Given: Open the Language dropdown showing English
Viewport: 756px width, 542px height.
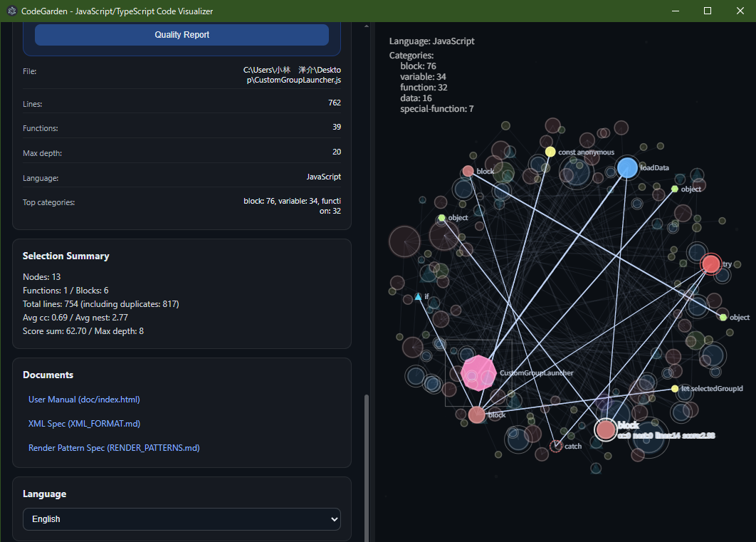Looking at the screenshot, I should (182, 519).
